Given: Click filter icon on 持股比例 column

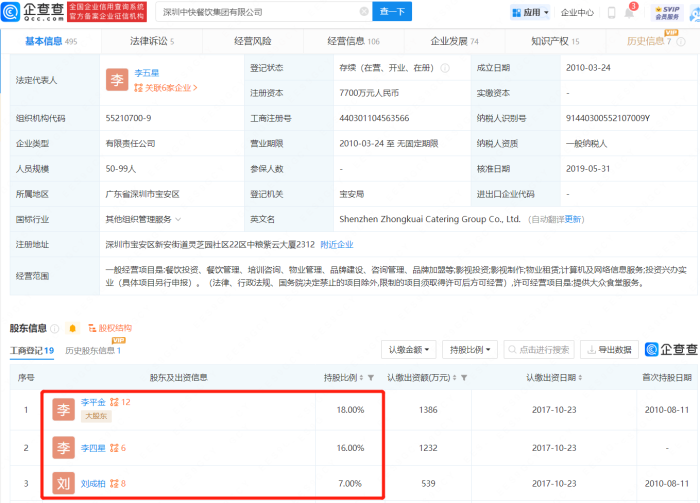Looking at the screenshot, I should 371,378.
